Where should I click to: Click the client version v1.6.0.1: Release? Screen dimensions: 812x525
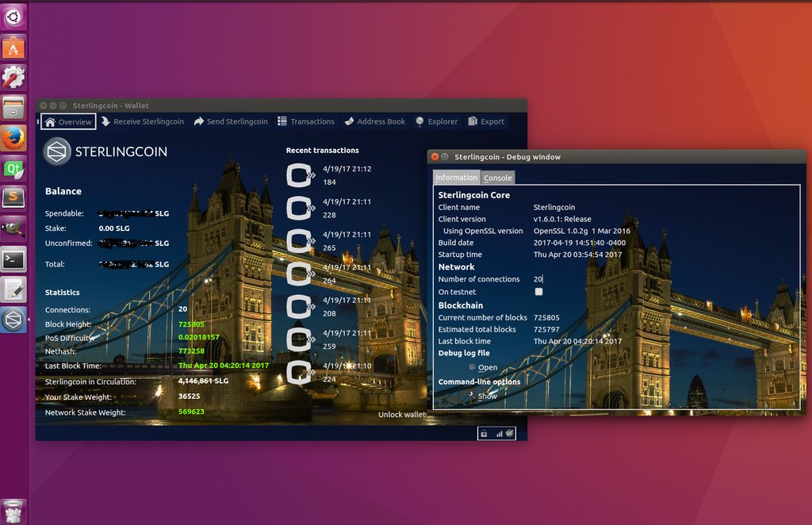click(562, 219)
